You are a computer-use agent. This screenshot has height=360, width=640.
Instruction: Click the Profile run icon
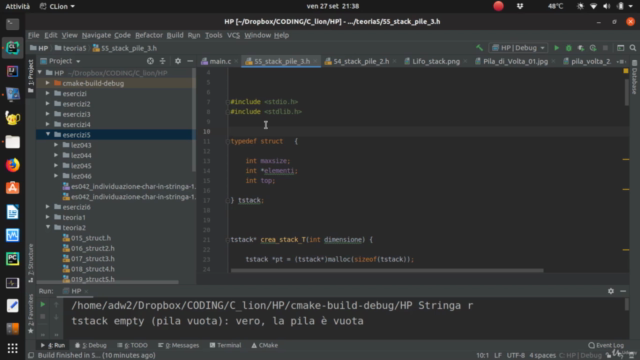point(593,48)
